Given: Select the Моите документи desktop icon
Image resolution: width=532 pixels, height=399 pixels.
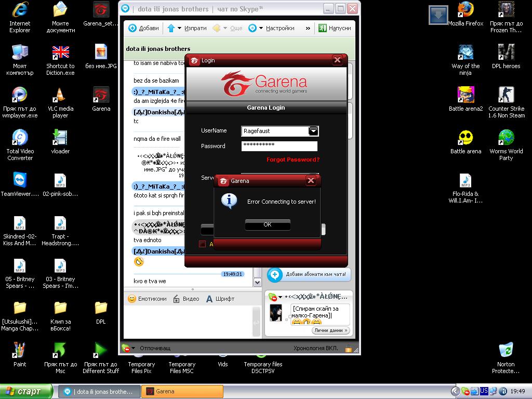Looking at the screenshot, I should pyautogui.click(x=60, y=17).
